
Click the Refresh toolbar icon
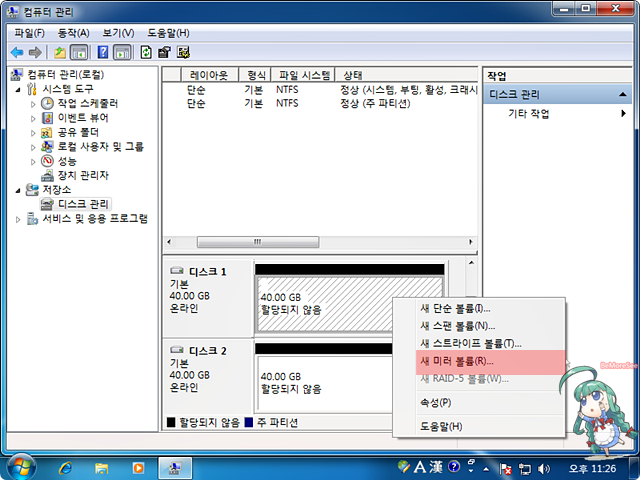coord(147,52)
